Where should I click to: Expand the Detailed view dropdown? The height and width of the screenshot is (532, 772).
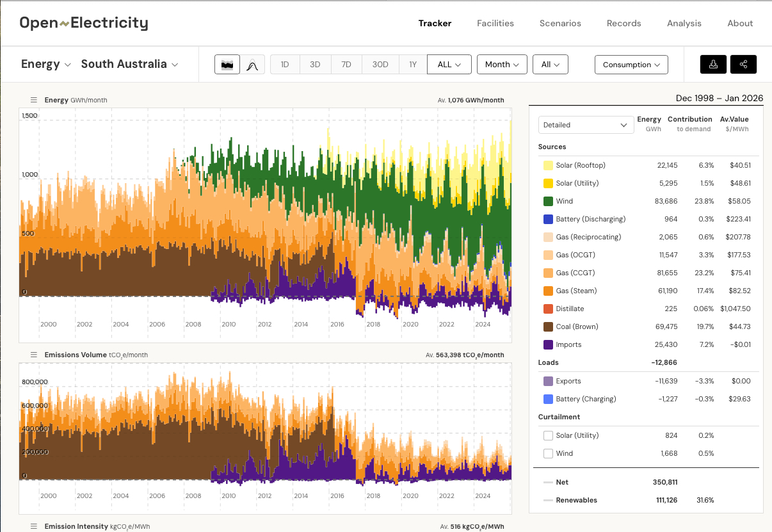tap(586, 125)
